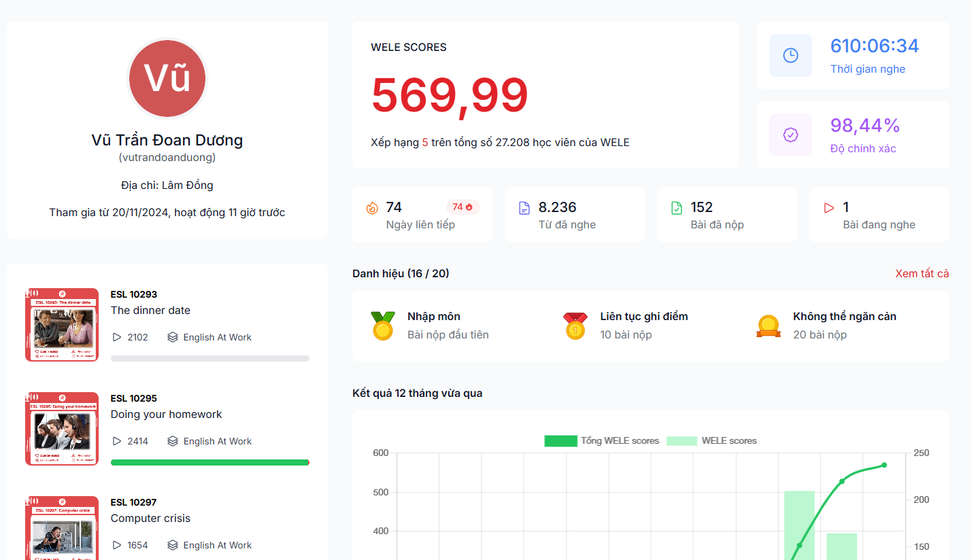
Task: Click the document icon beside Từ đã nghe
Action: point(524,209)
